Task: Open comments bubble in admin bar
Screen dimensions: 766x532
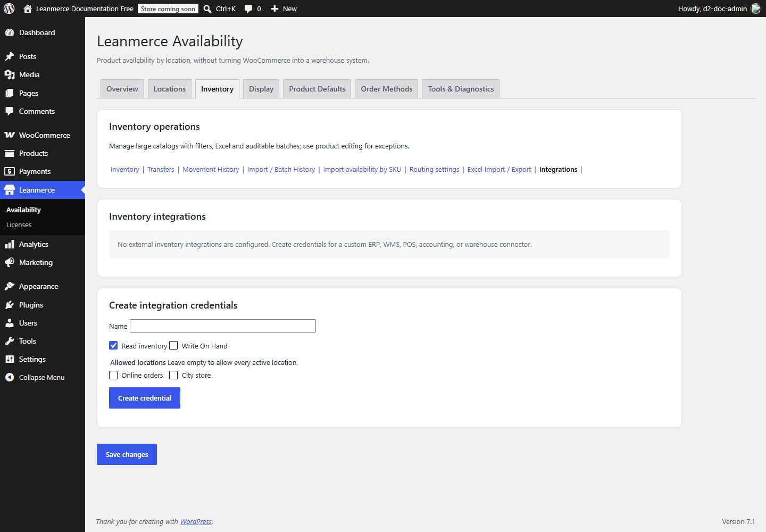Action: [x=248, y=9]
